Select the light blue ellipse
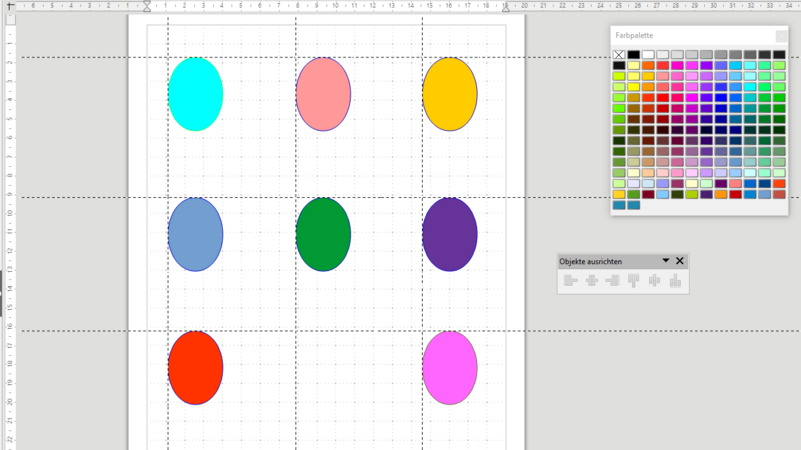This screenshot has height=450, width=801. coord(195,234)
